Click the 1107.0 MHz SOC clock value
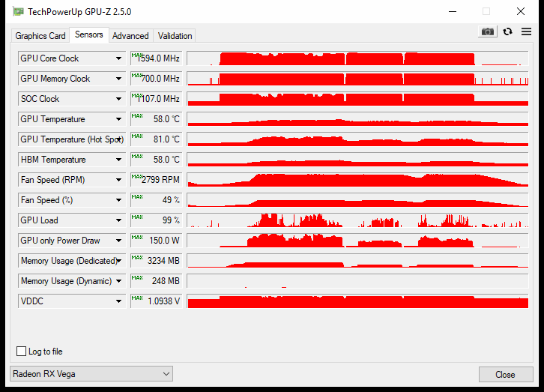Image resolution: width=544 pixels, height=392 pixels. pos(156,99)
